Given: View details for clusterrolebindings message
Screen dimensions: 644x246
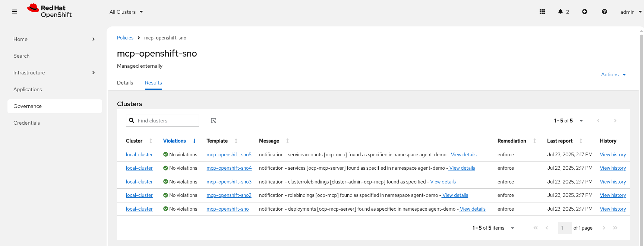Looking at the screenshot, I should coord(443,182).
